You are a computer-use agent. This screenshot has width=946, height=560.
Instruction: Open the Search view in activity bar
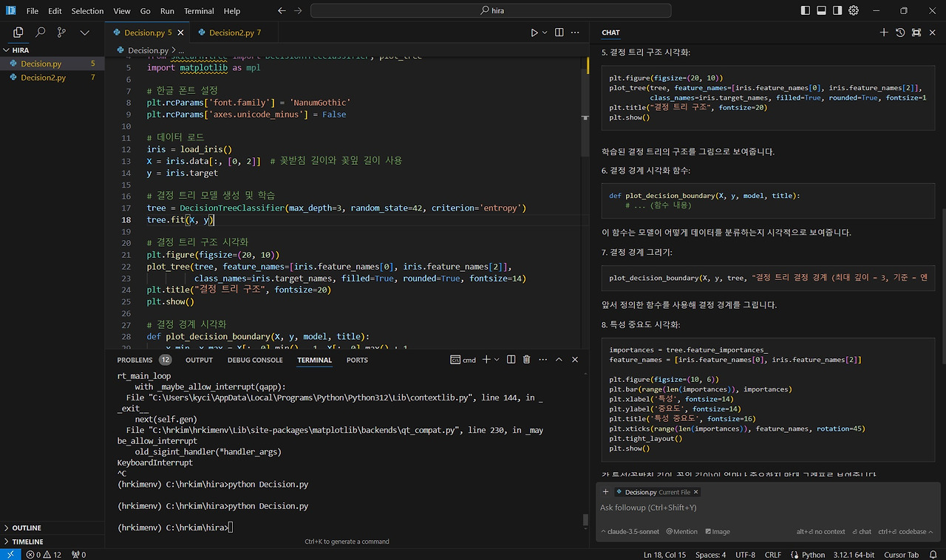41,33
